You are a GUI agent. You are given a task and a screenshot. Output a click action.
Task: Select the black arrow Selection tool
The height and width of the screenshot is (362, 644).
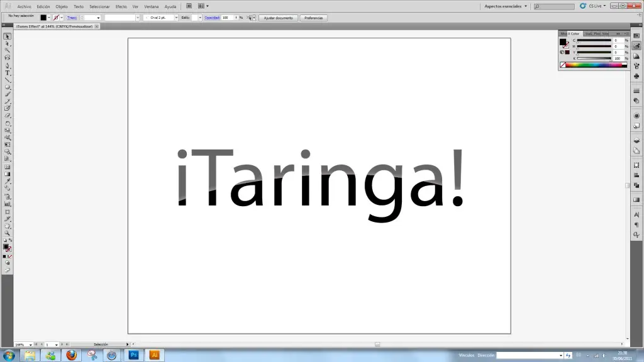8,36
